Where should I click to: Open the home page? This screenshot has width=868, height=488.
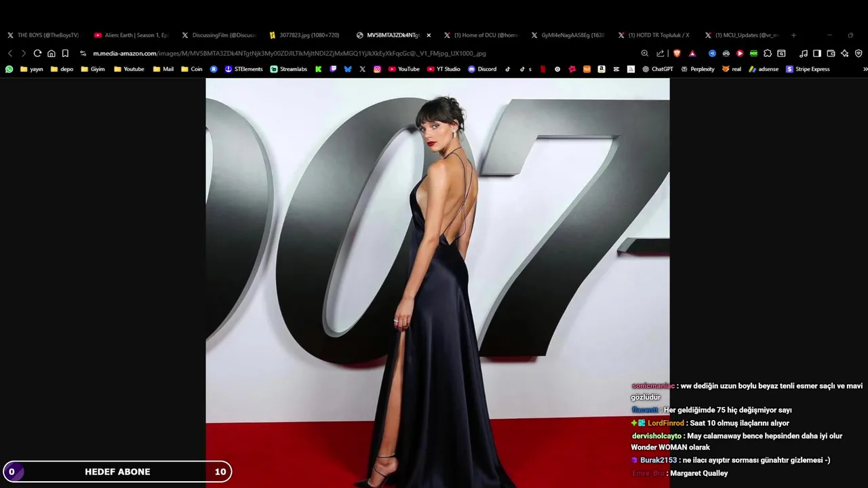(52, 54)
